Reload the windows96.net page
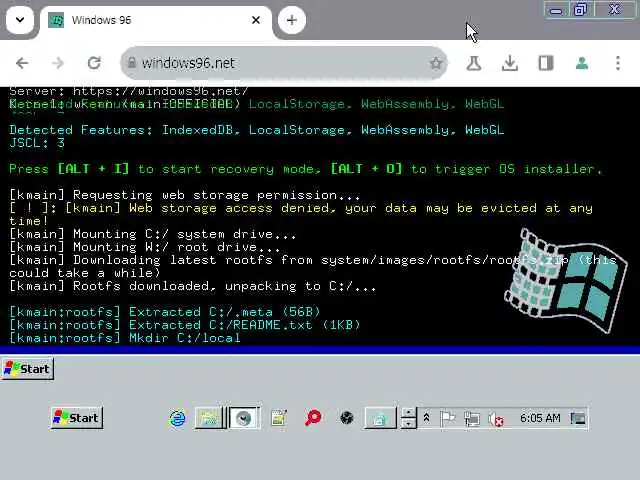The image size is (640, 480). click(94, 63)
